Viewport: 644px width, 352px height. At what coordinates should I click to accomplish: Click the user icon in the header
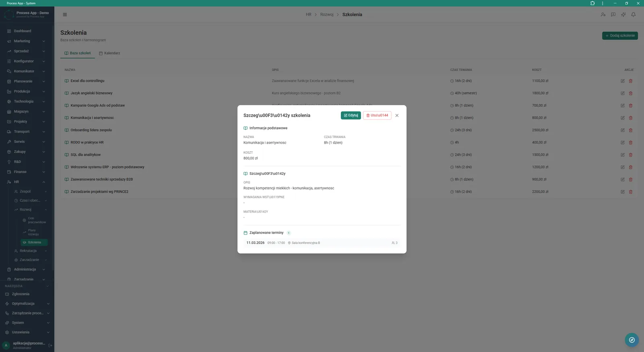pyautogui.click(x=603, y=14)
